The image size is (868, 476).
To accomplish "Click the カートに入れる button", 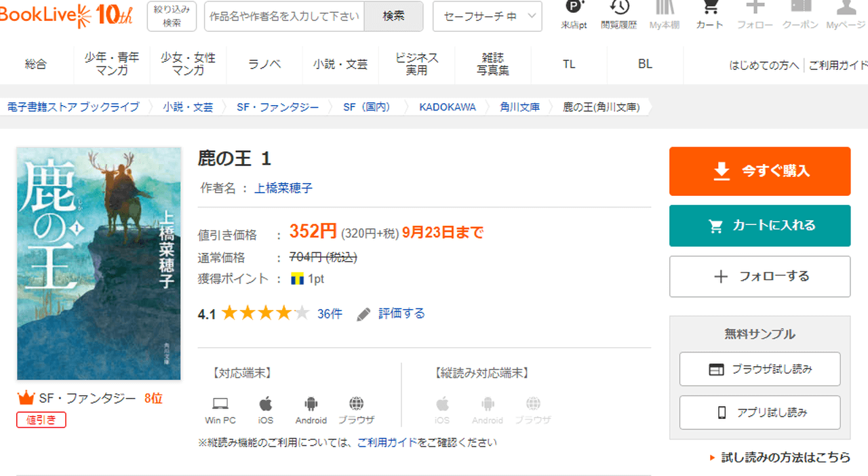I will click(x=759, y=226).
